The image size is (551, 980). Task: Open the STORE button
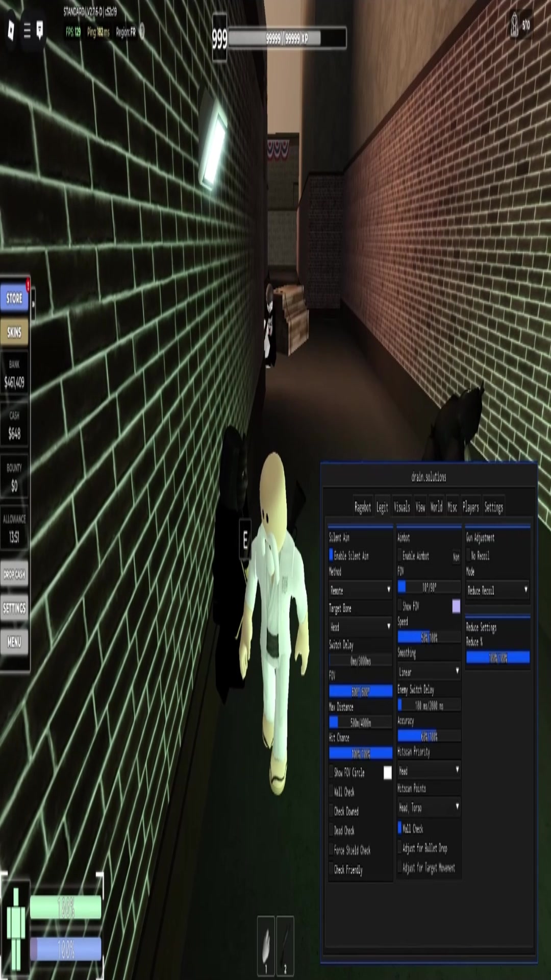coord(14,298)
